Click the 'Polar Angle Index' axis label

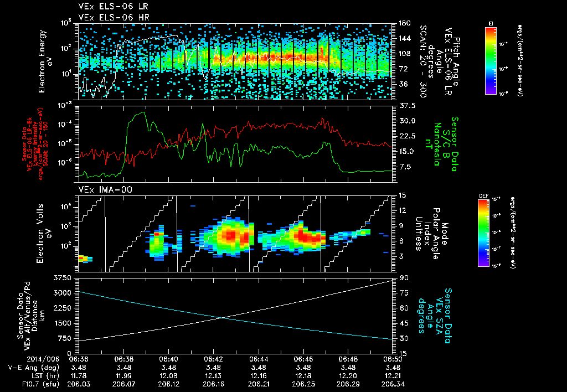point(432,234)
